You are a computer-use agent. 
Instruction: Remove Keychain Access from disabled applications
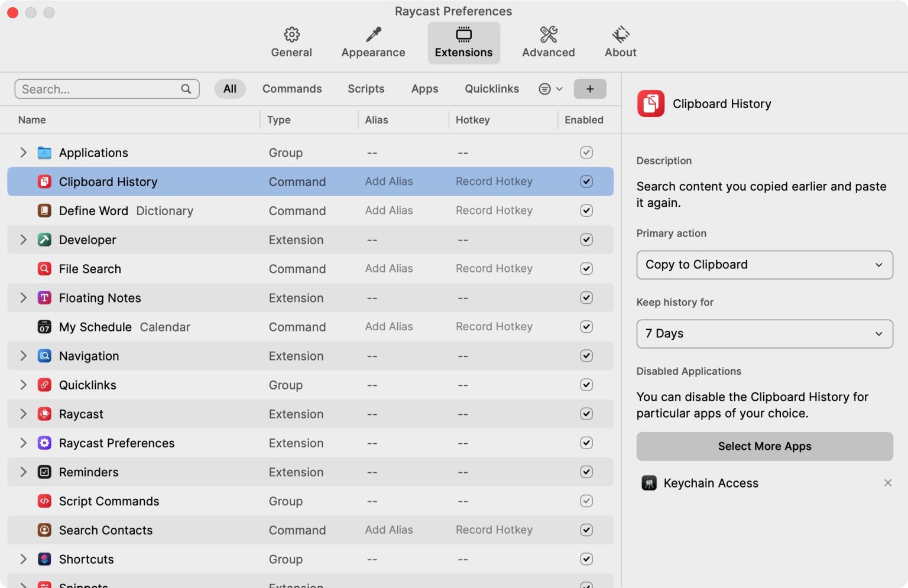click(887, 483)
